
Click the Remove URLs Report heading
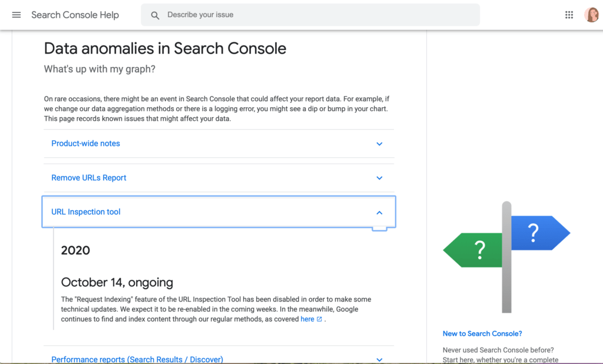pos(89,178)
